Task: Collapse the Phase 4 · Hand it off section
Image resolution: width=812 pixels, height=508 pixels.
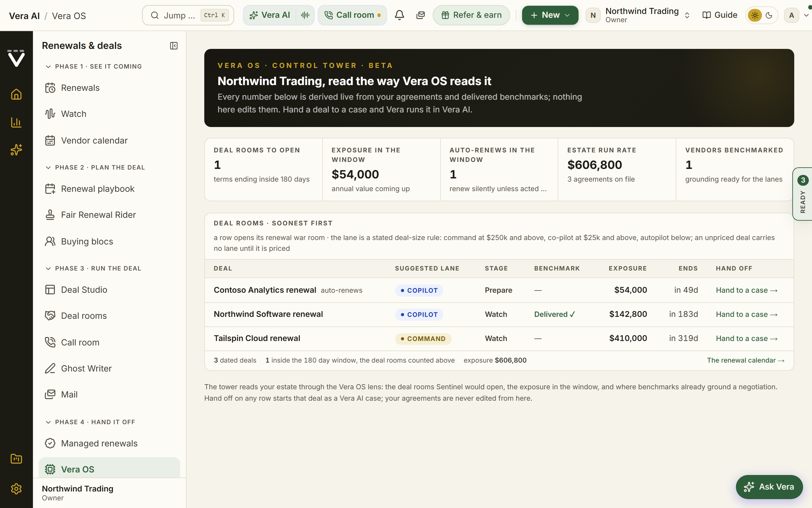Action: (x=90, y=422)
